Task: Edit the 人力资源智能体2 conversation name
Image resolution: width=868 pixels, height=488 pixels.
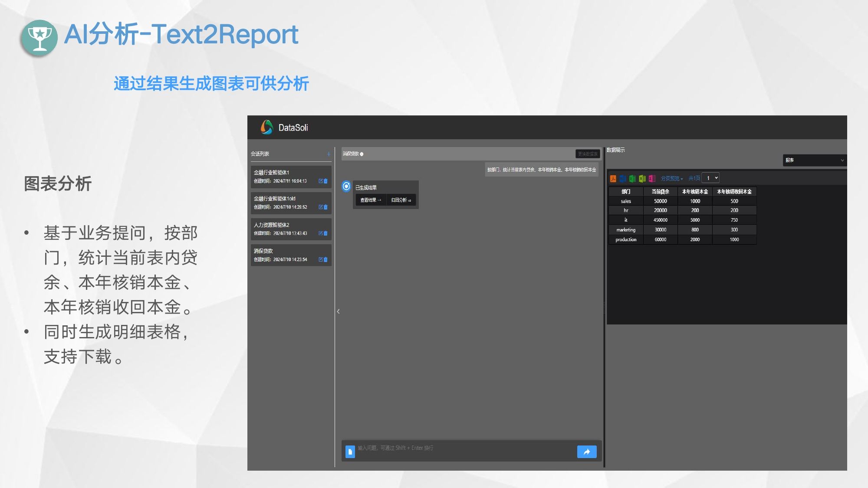Action: (x=321, y=233)
